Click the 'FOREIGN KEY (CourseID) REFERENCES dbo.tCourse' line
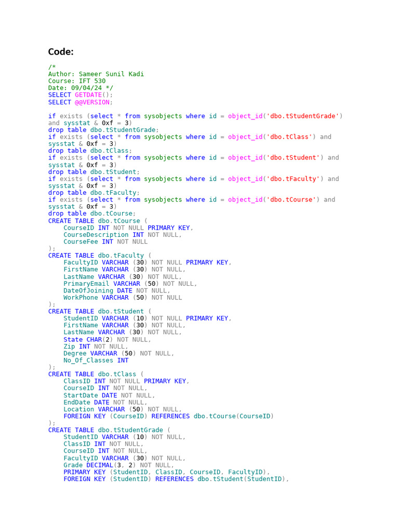The image size is (399, 532). click(x=169, y=416)
